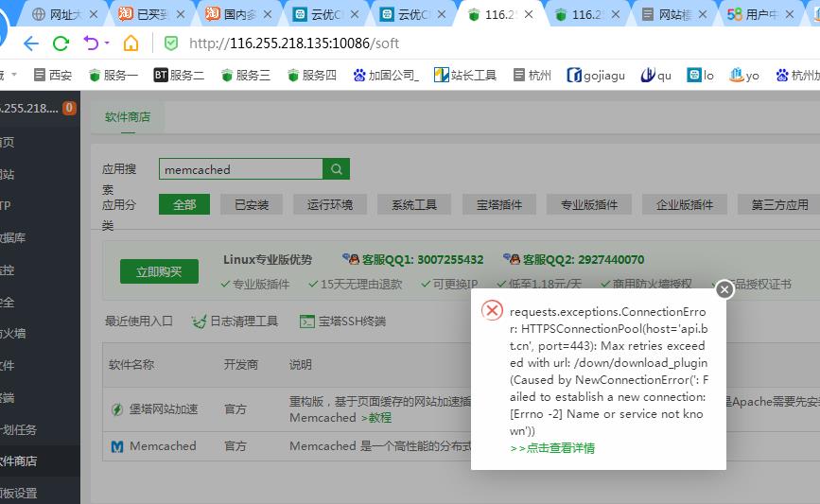The height and width of the screenshot is (504, 820).
Task: Switch to the 国内 Taobao tab
Action: (239, 14)
